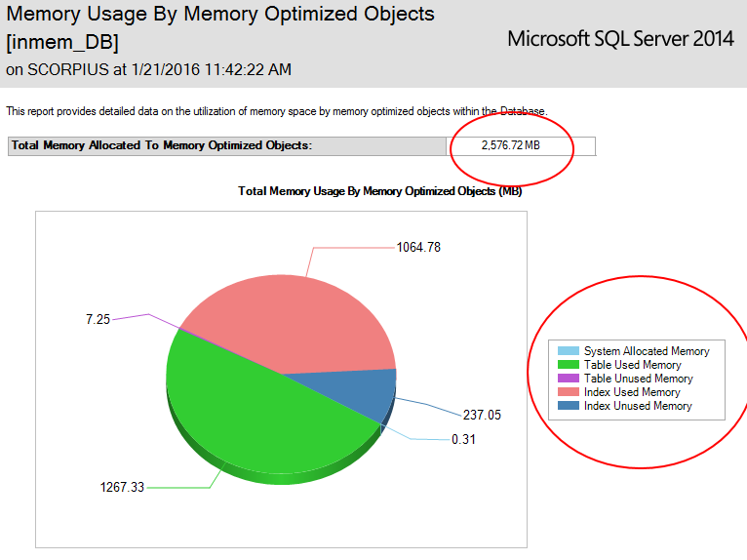This screenshot has height=560, width=747.
Task: Click the 7.25 data label
Action: point(97,320)
